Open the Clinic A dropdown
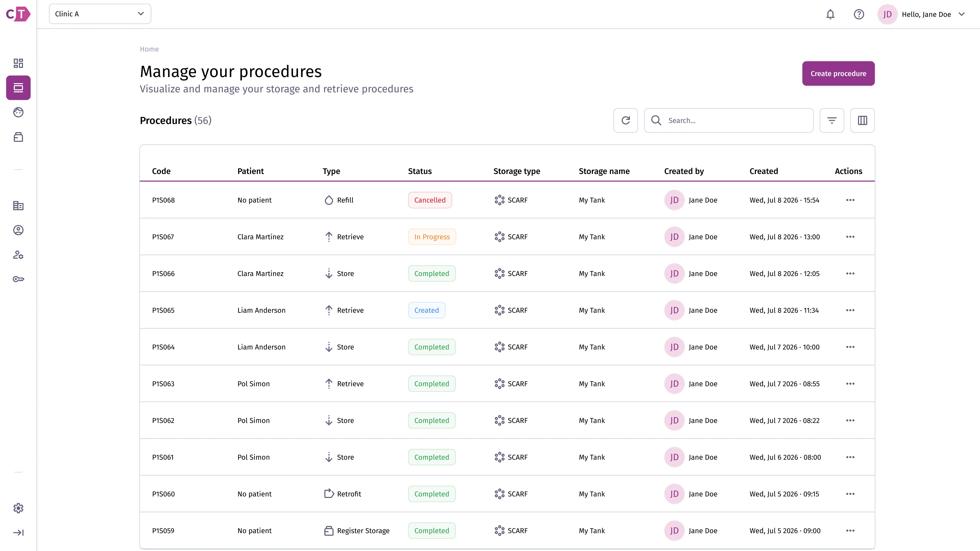Image resolution: width=980 pixels, height=551 pixels. tap(100, 14)
